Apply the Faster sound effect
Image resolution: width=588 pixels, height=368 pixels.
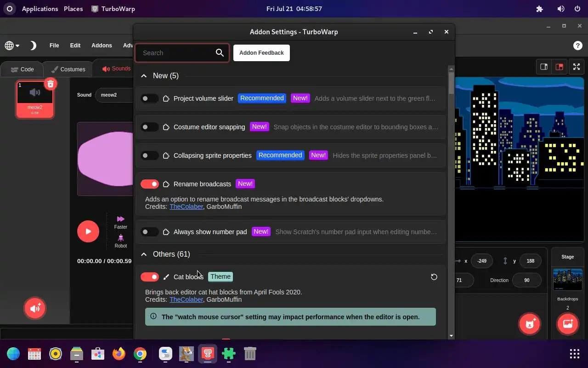pyautogui.click(x=121, y=222)
